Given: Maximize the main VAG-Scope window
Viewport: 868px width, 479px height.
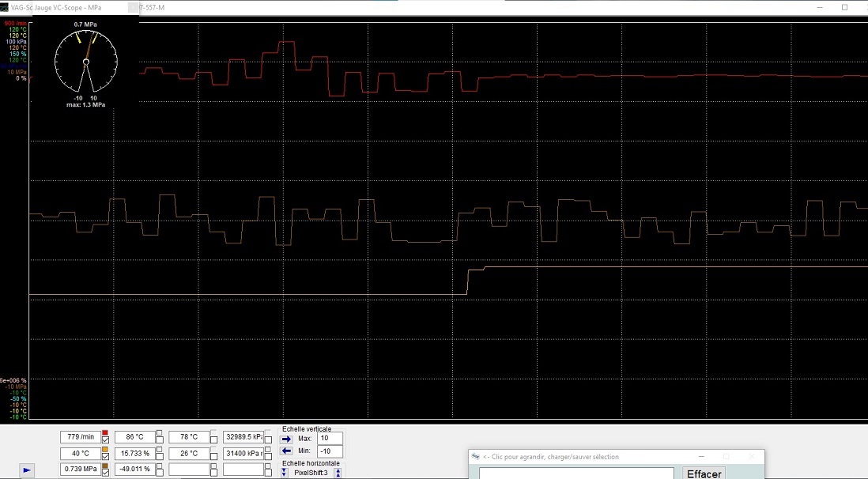Looking at the screenshot, I should [845, 8].
